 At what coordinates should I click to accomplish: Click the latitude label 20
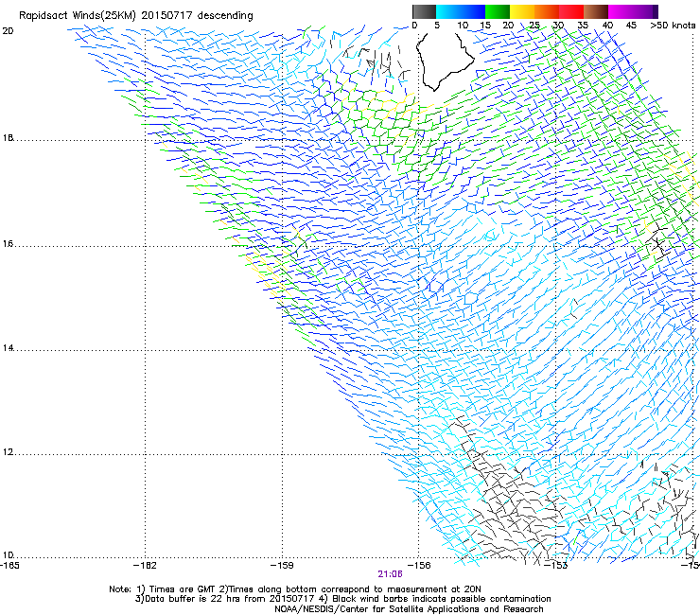tap(8, 31)
